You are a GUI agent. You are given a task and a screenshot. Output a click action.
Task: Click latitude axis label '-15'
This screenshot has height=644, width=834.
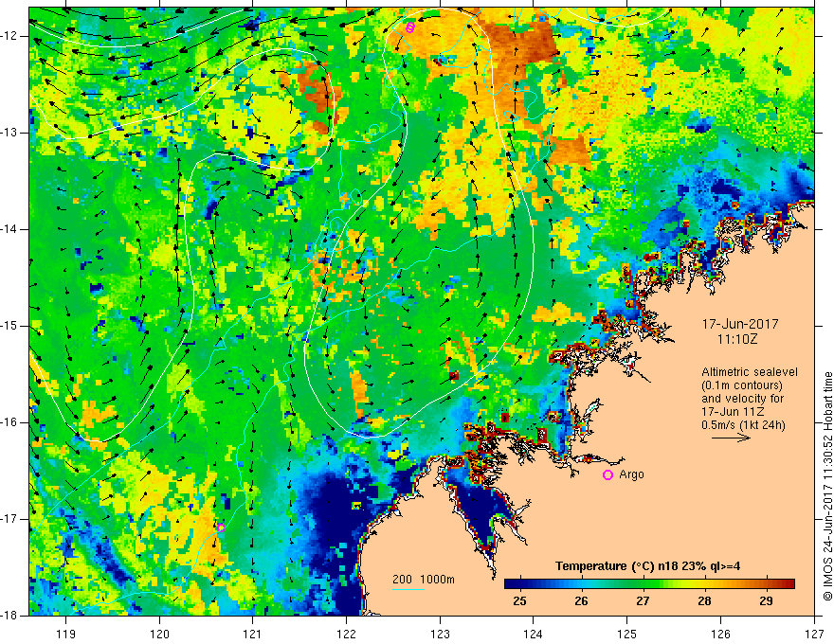coord(10,326)
